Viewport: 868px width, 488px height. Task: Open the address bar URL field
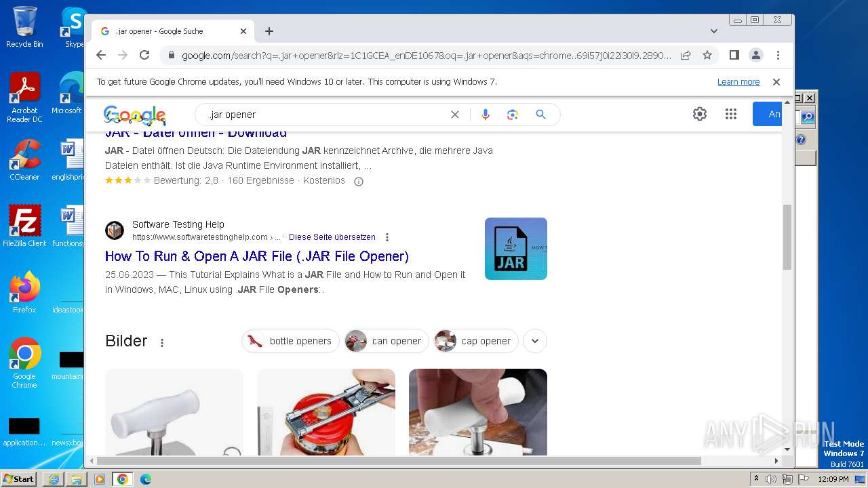(x=427, y=56)
